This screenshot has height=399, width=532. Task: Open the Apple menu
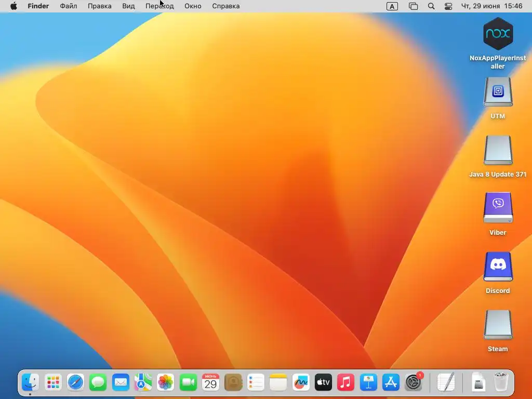14,6
